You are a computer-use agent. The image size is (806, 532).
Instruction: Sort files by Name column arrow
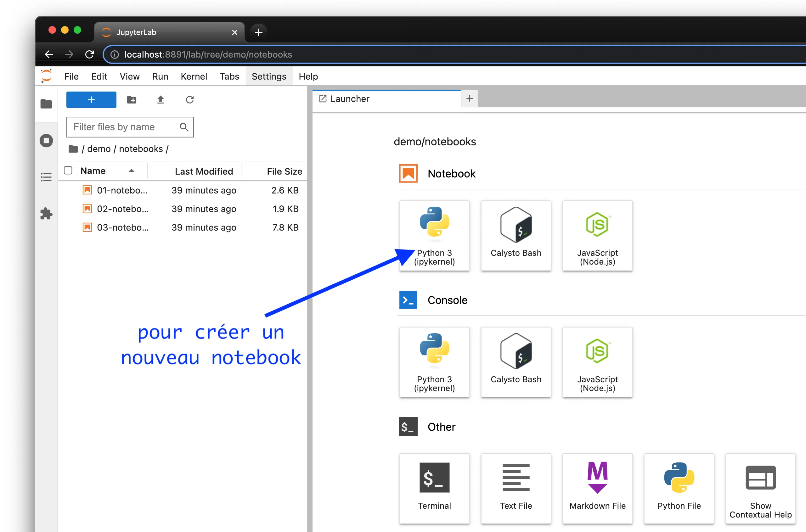(131, 171)
